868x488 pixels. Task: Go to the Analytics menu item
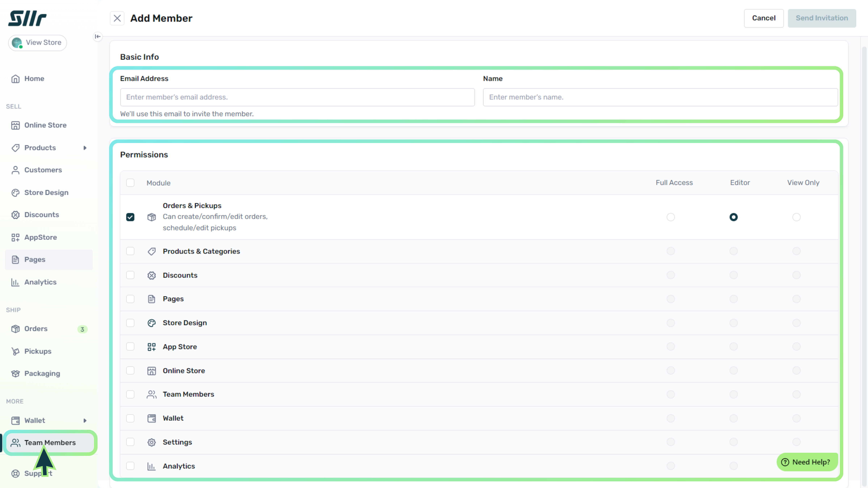click(x=40, y=282)
